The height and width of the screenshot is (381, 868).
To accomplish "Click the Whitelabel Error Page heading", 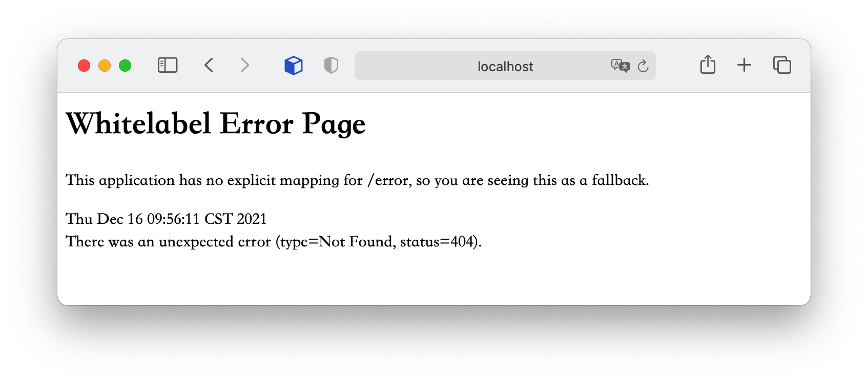I will (216, 124).
